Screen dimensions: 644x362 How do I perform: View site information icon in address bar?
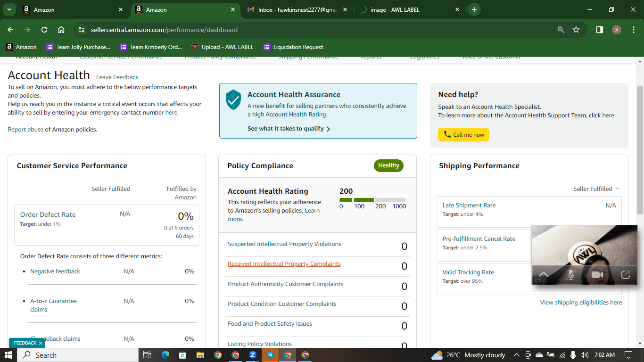coord(82,30)
